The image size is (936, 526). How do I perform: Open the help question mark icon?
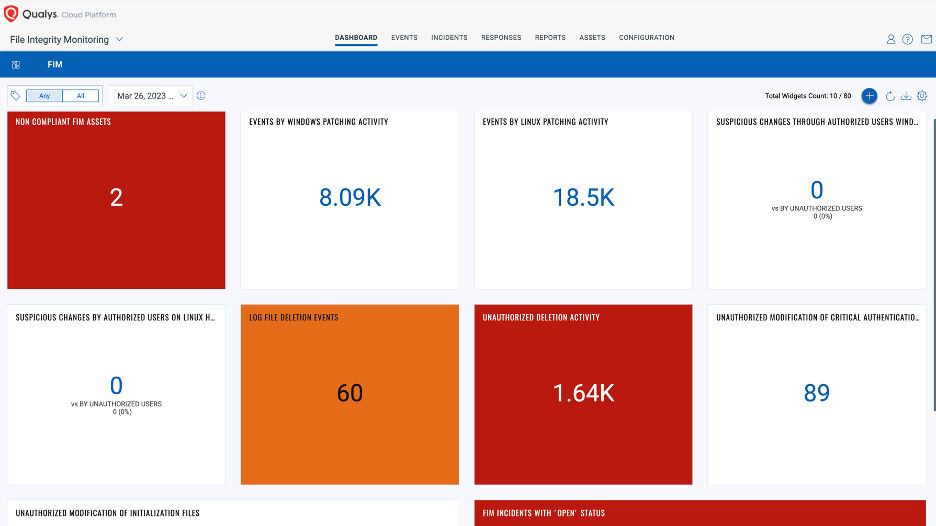[907, 39]
